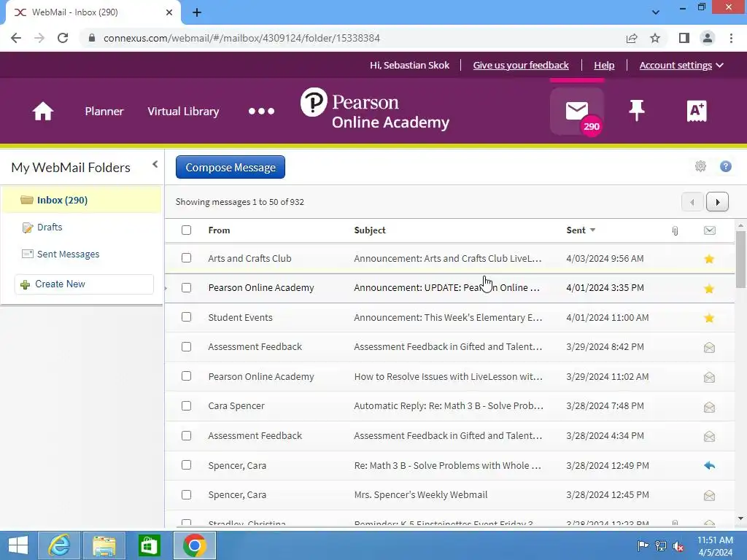Tick the select-all messages checkbox in header

[186, 230]
